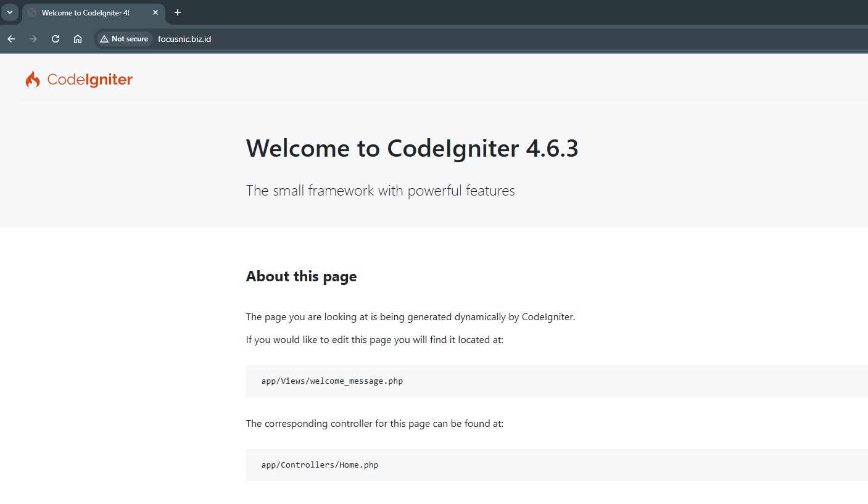This screenshot has height=504, width=868.
Task: Click the app/Views/welcome_message.php code block
Action: pos(332,381)
